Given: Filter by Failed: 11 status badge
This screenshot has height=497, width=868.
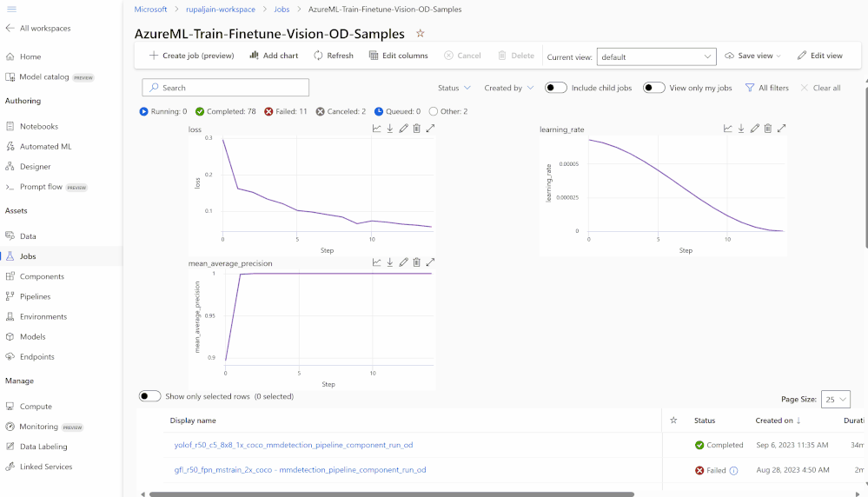Looking at the screenshot, I should [286, 111].
